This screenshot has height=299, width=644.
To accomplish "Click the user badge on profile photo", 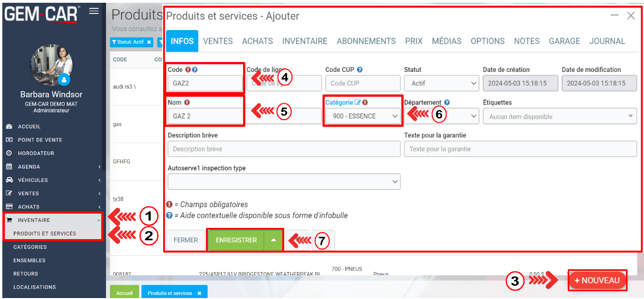I will pyautogui.click(x=65, y=79).
